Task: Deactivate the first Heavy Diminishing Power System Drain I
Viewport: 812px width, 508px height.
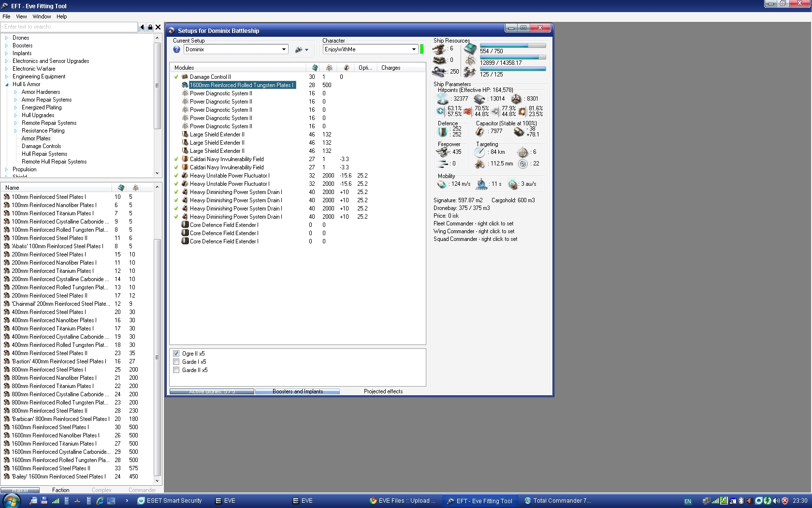Action: point(176,192)
